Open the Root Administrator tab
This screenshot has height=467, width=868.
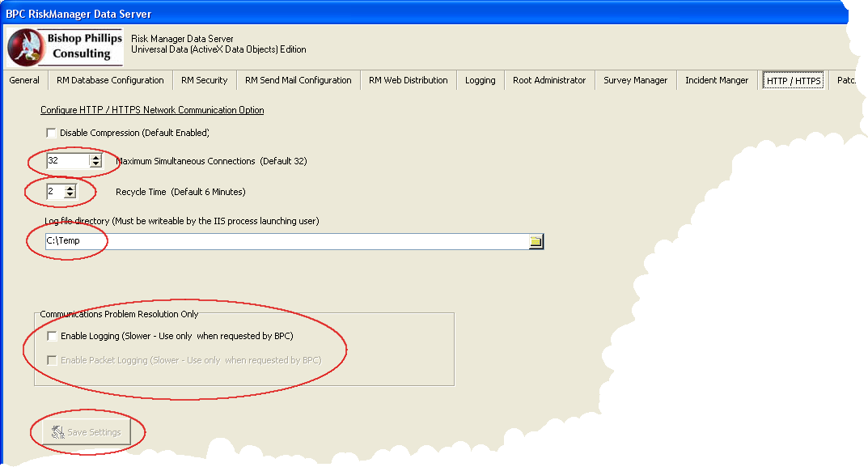pos(549,80)
